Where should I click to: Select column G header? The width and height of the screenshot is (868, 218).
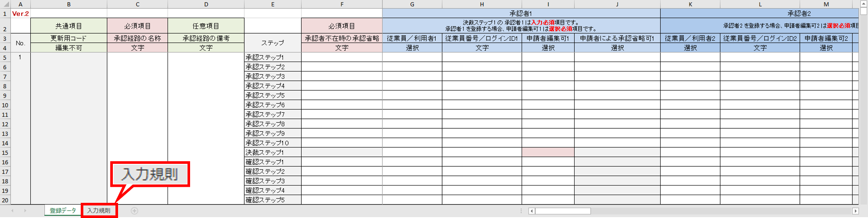click(x=412, y=4)
